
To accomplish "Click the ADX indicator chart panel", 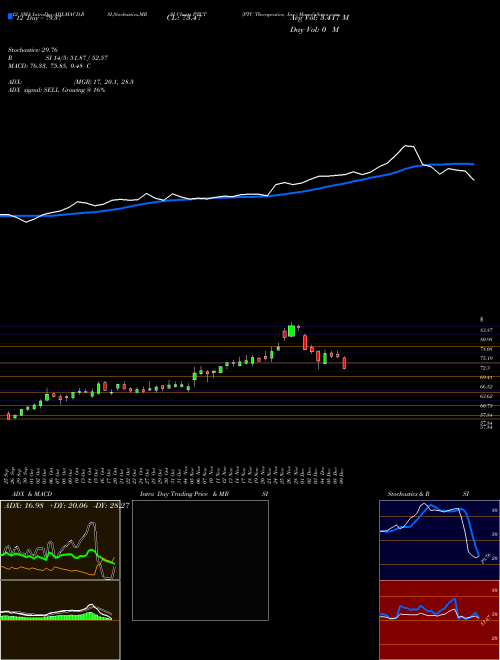I will tap(60, 540).
